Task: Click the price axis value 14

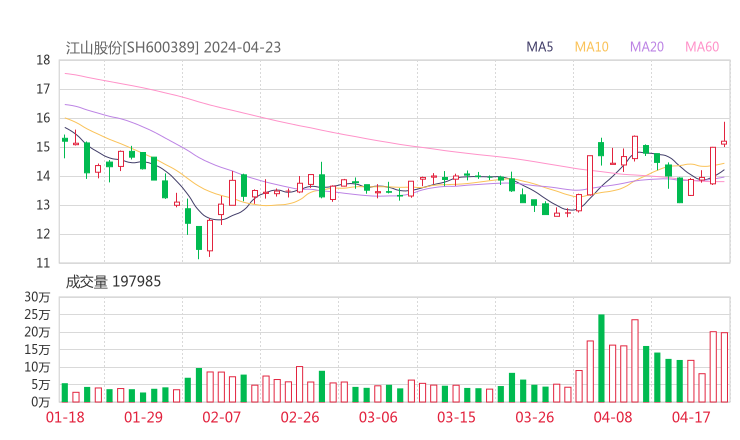Action: point(43,177)
